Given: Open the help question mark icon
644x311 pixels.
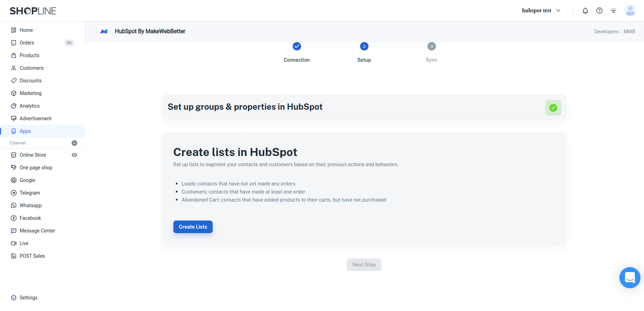Looking at the screenshot, I should point(599,11).
